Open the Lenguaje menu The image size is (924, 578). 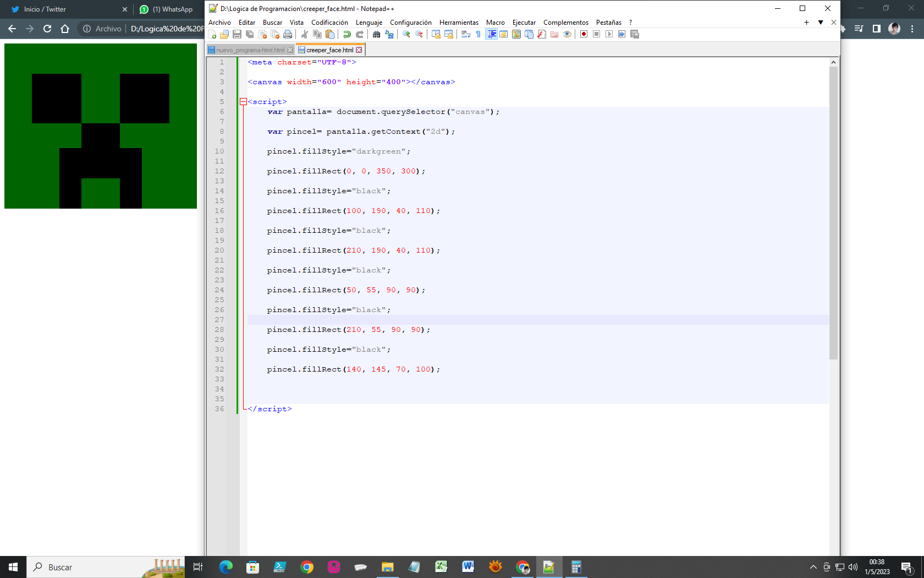pos(369,23)
